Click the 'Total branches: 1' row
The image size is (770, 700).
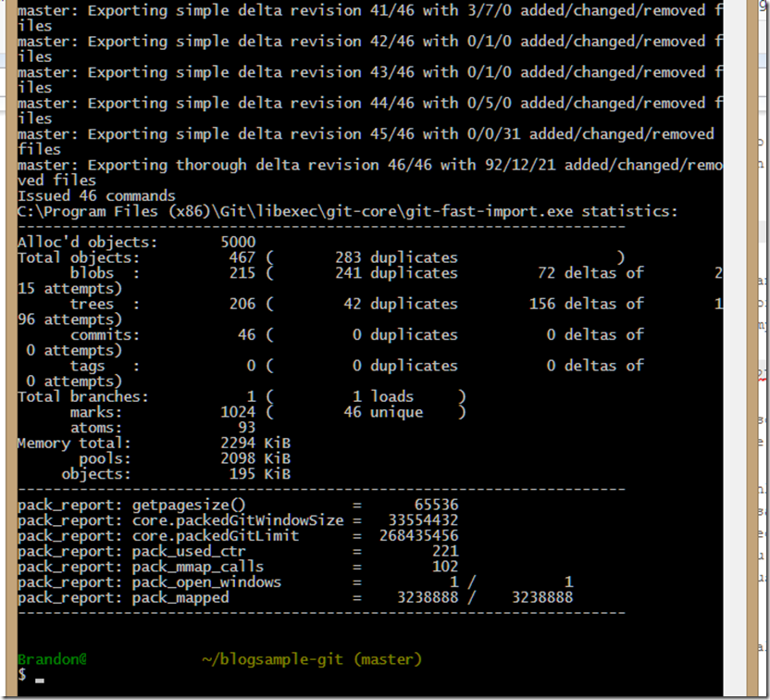[242, 396]
